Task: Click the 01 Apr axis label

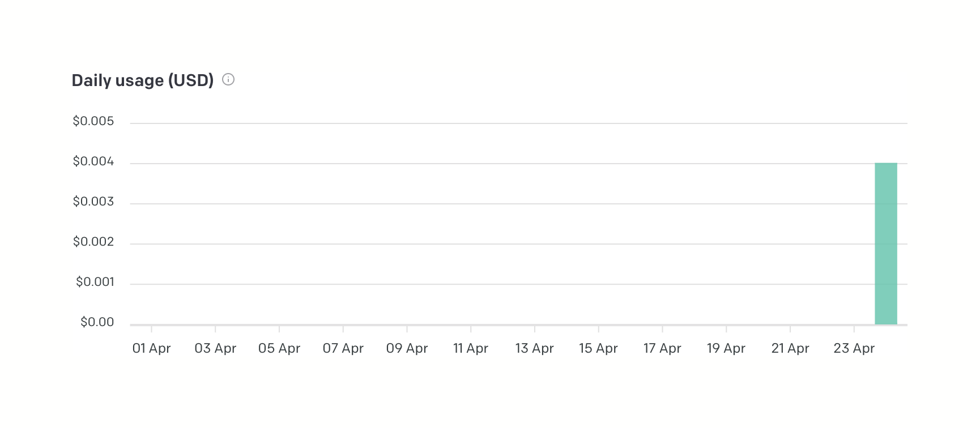Action: 151,348
